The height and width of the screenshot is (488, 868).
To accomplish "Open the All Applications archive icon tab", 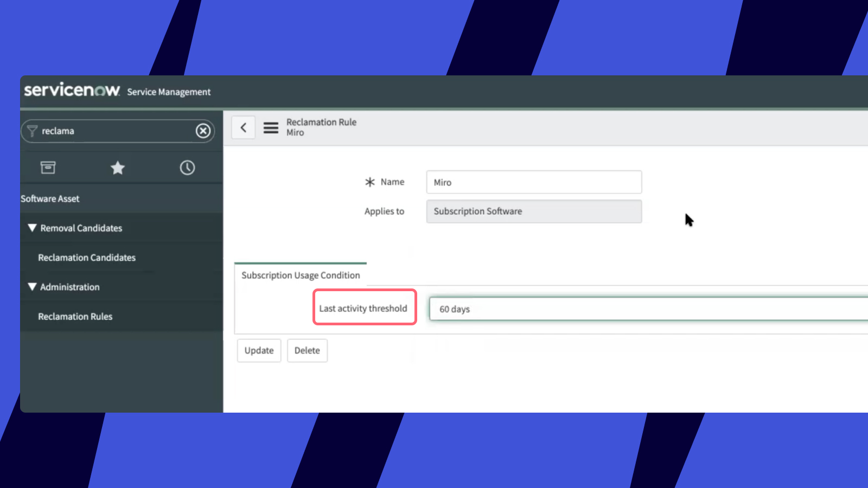I will 48,168.
